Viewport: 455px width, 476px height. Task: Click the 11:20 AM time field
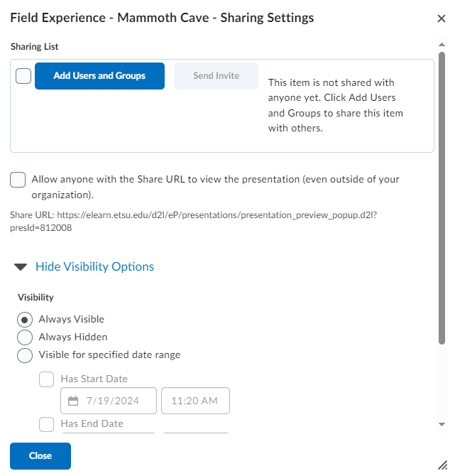(x=195, y=401)
